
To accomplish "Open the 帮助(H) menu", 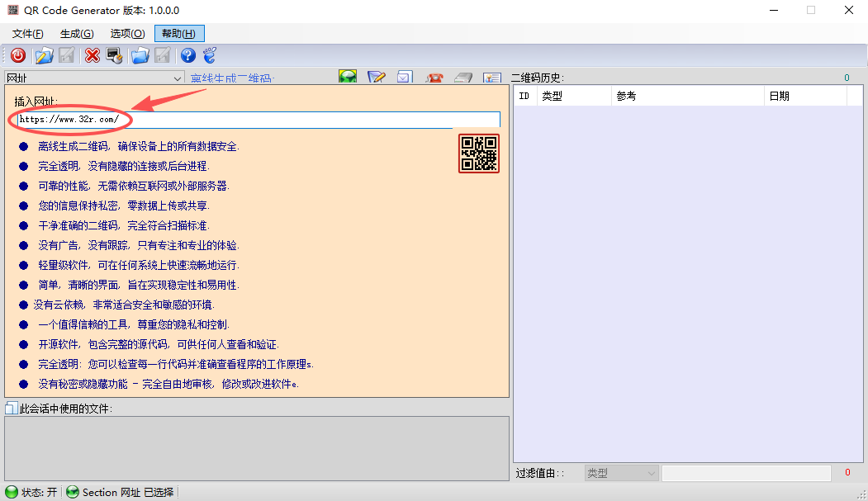I will [x=179, y=34].
